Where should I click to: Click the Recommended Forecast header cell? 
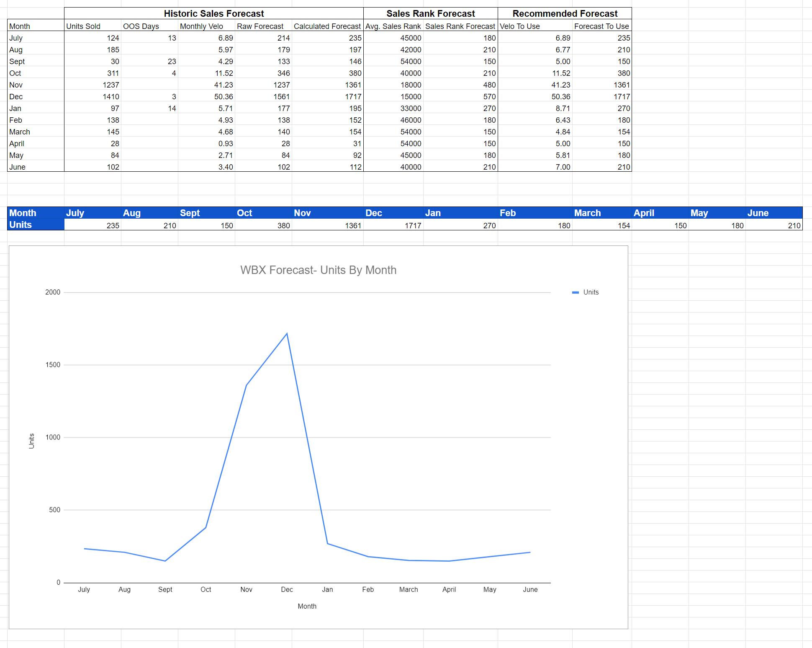coord(565,13)
